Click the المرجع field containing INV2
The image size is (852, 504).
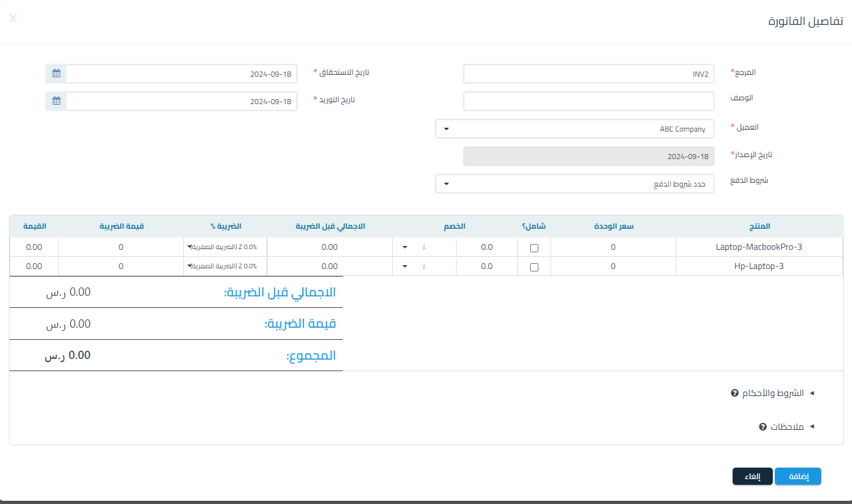click(588, 74)
